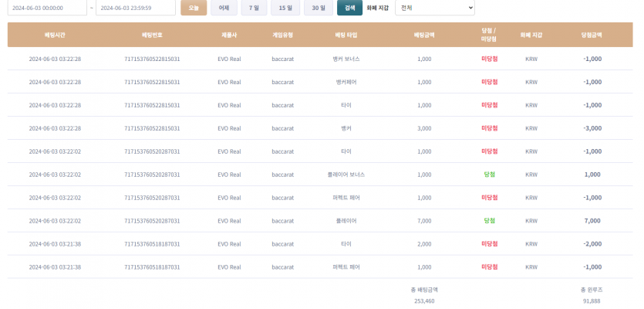Click the 3,000 bet amount cell
The image size is (644, 309).
coord(424,128)
